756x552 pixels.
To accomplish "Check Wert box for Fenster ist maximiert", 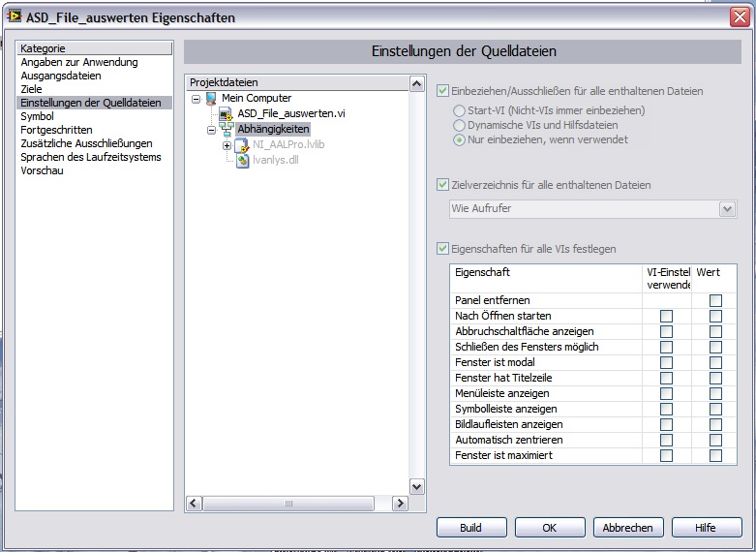I will (715, 455).
